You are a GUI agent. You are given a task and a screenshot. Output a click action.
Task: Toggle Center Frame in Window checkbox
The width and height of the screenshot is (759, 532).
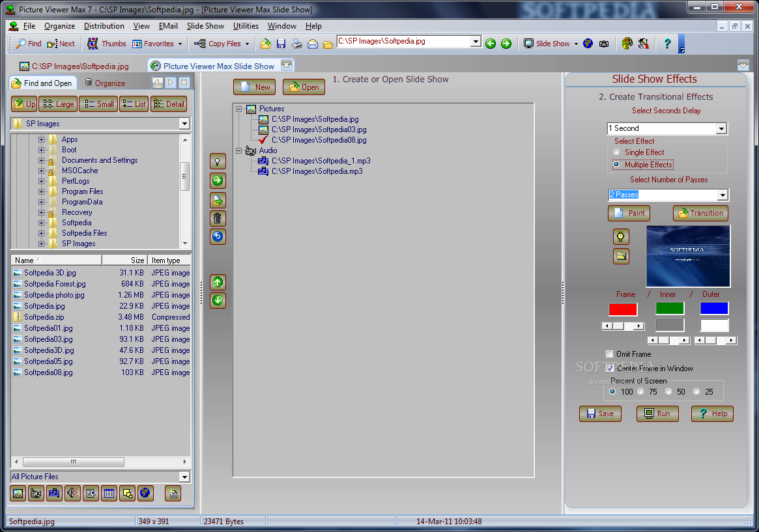[610, 369]
